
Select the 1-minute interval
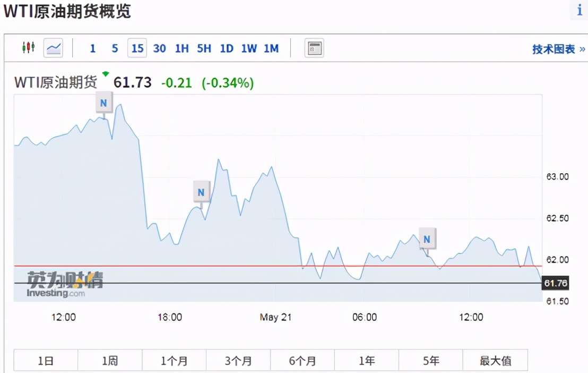(x=93, y=48)
